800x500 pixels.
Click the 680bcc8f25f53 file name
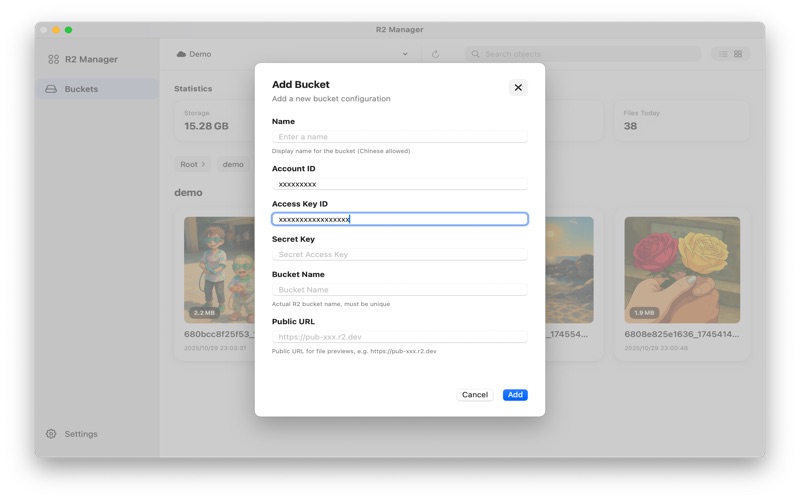point(219,334)
